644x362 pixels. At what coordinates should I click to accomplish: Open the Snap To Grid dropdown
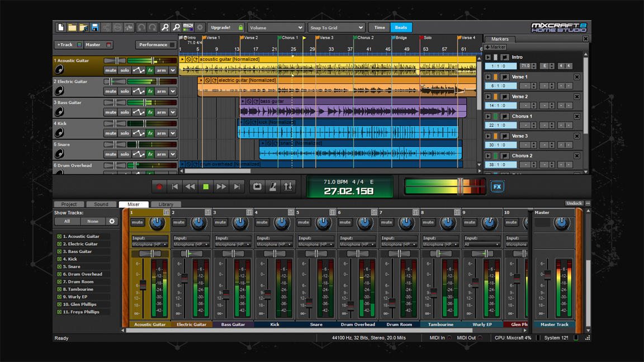pos(335,27)
